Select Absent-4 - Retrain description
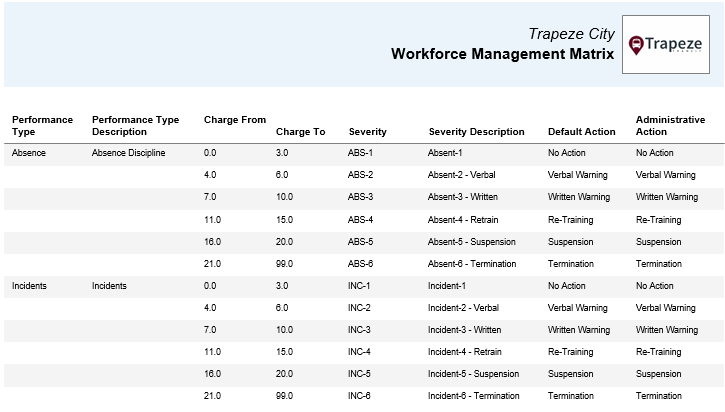The image size is (725, 412). (463, 220)
